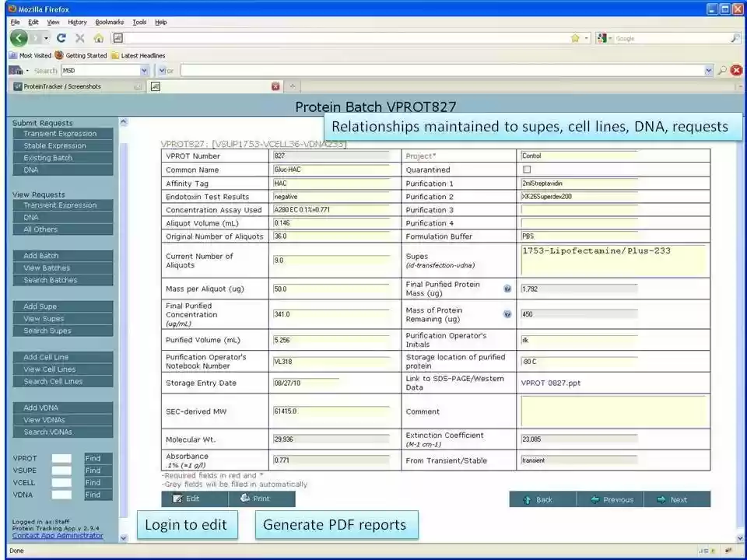Click the green Back arrow icon
Screen dimensions: 747x560
[18, 37]
